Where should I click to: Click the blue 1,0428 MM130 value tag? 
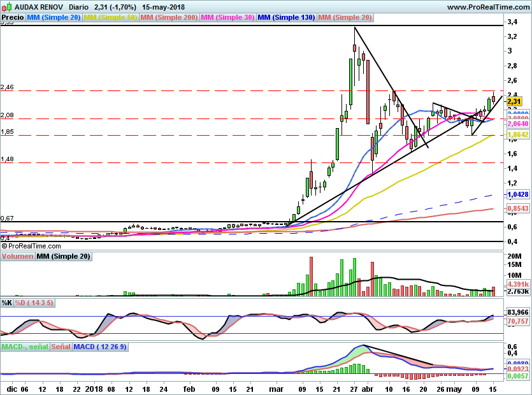[x=518, y=194]
